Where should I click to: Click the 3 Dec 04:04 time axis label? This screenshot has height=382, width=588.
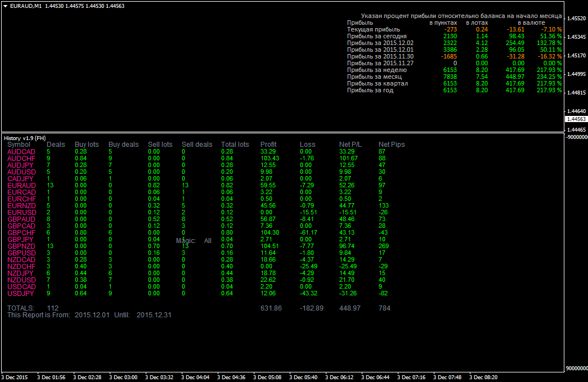pyautogui.click(x=195, y=377)
